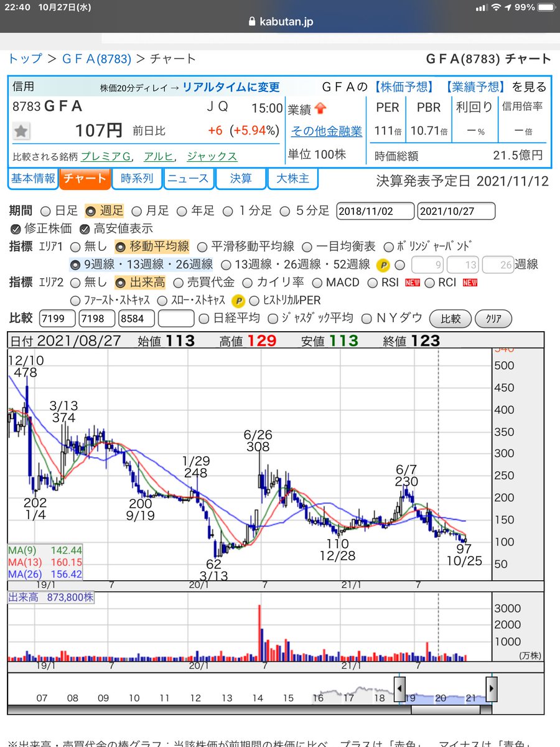560x747 pixels.
Task: Click the comparison code field 7199
Action: (57, 319)
